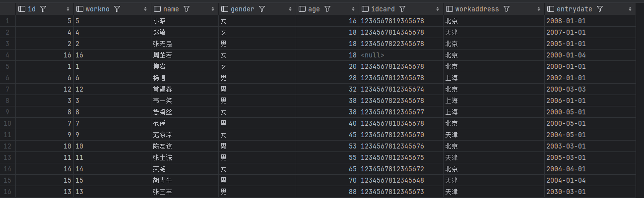Click the gender column filter icon
This screenshot has width=644, height=198.
tap(261, 9)
